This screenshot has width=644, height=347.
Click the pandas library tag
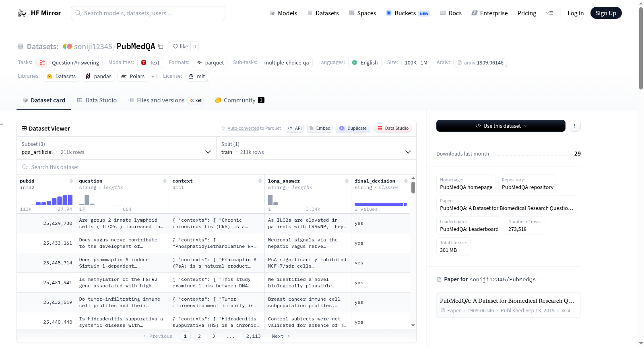tap(99, 76)
